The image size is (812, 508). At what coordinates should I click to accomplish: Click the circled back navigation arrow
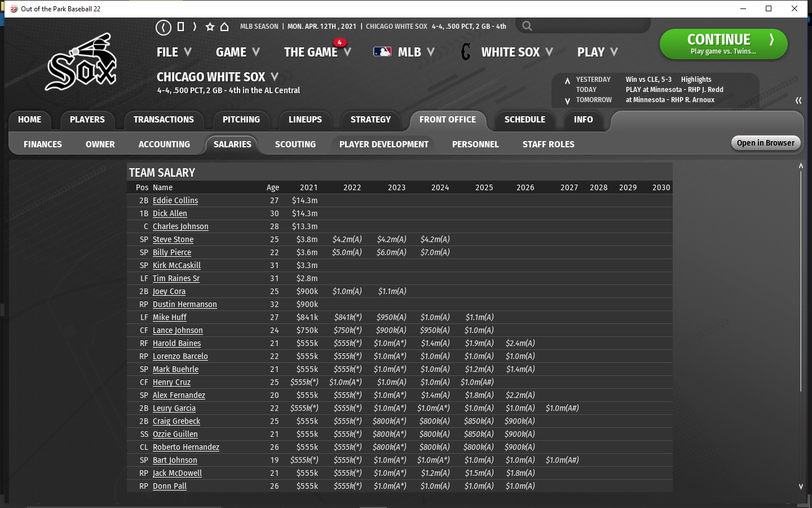[164, 27]
